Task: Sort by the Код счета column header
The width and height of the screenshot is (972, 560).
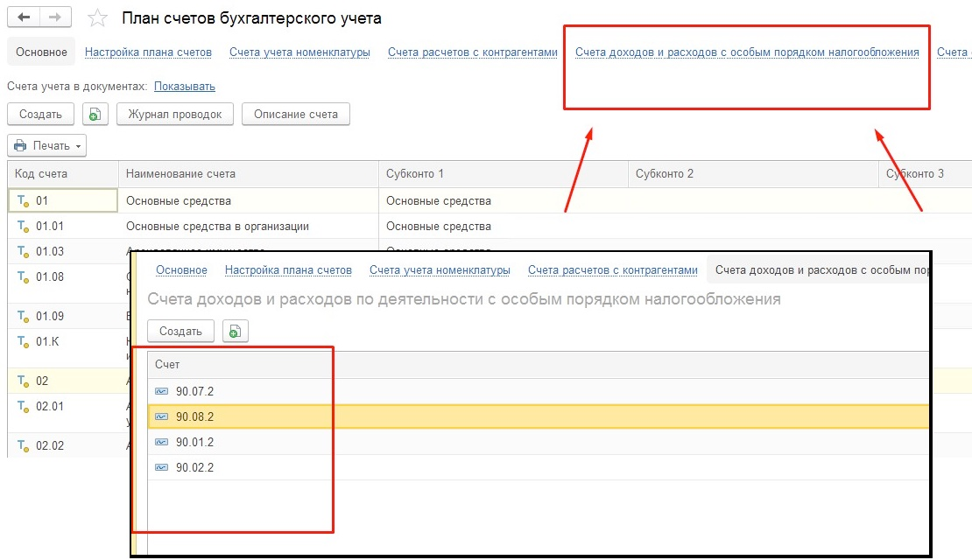Action: pyautogui.click(x=62, y=174)
